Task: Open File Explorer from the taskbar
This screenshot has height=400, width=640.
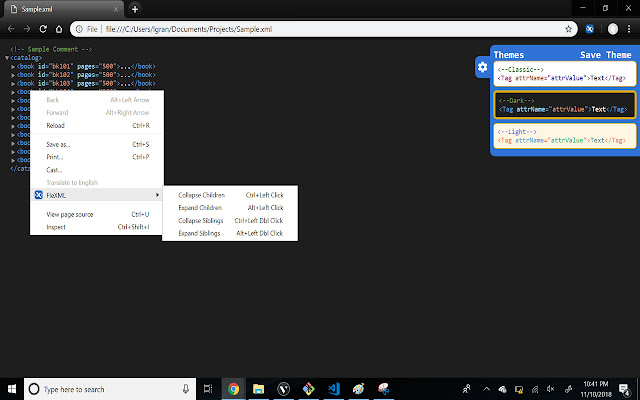Action: [258, 389]
